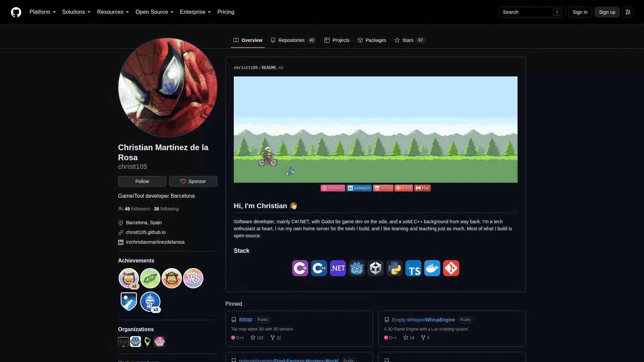Open the Pair Extraordinaire pea pod badge
Viewport: 644px width, 362px height.
pos(150,278)
